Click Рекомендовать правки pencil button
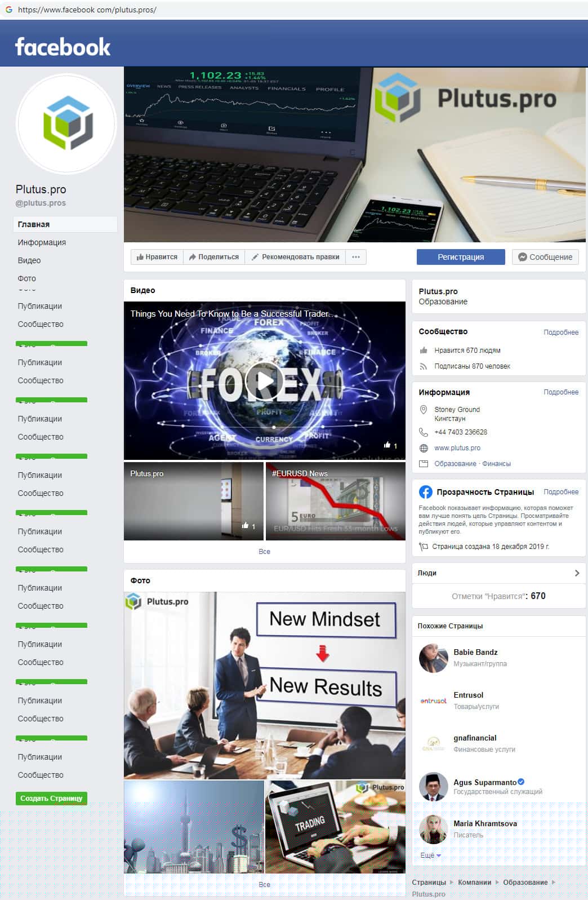Viewport: 588px width, 900px height. point(295,257)
